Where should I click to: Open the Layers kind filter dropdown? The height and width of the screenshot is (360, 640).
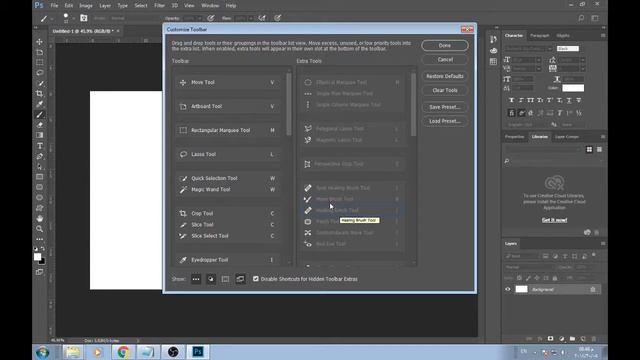point(522,256)
